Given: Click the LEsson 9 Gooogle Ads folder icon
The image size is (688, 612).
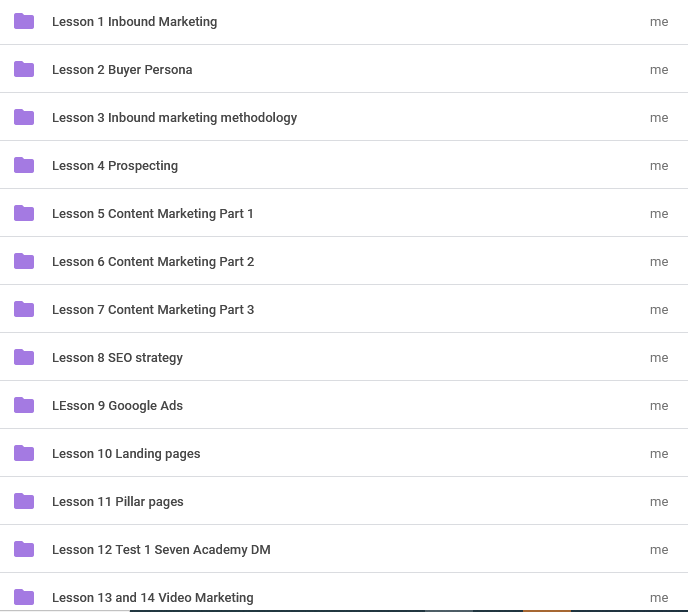Looking at the screenshot, I should click(24, 405).
